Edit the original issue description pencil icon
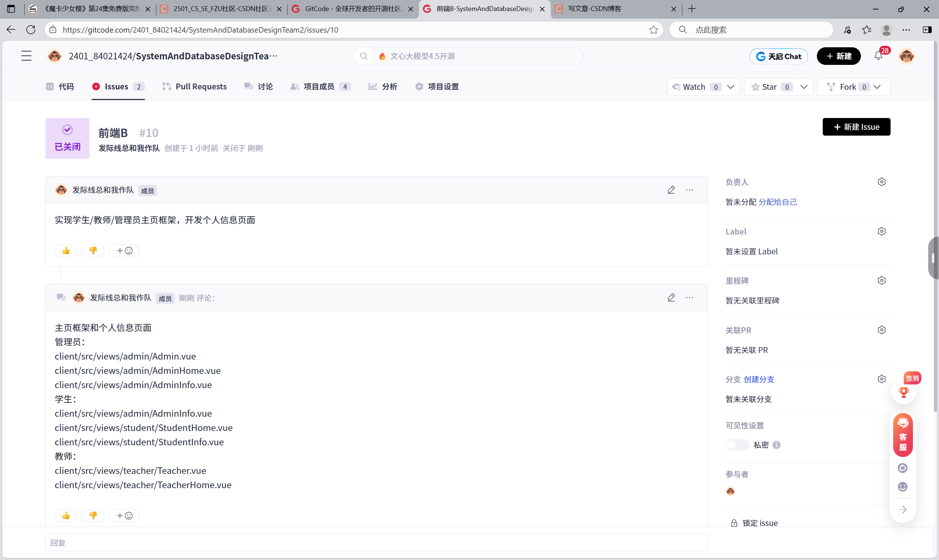The height and width of the screenshot is (560, 939). click(x=671, y=190)
